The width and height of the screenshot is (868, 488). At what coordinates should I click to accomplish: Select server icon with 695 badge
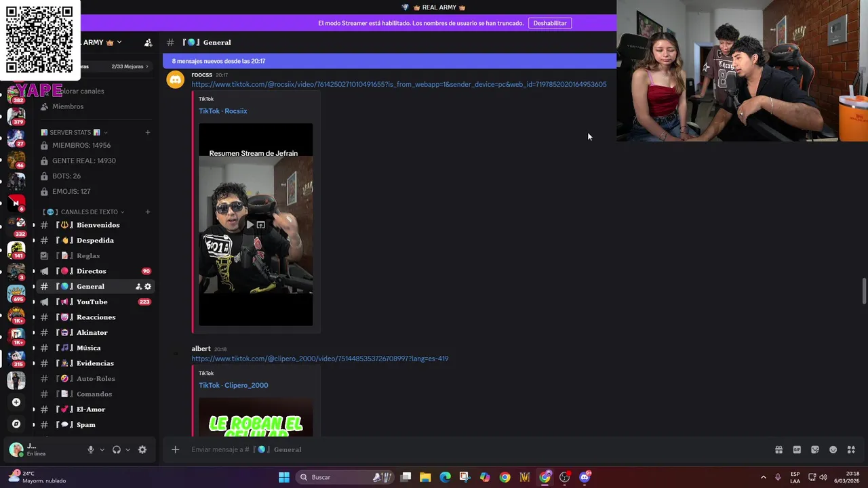tap(16, 293)
